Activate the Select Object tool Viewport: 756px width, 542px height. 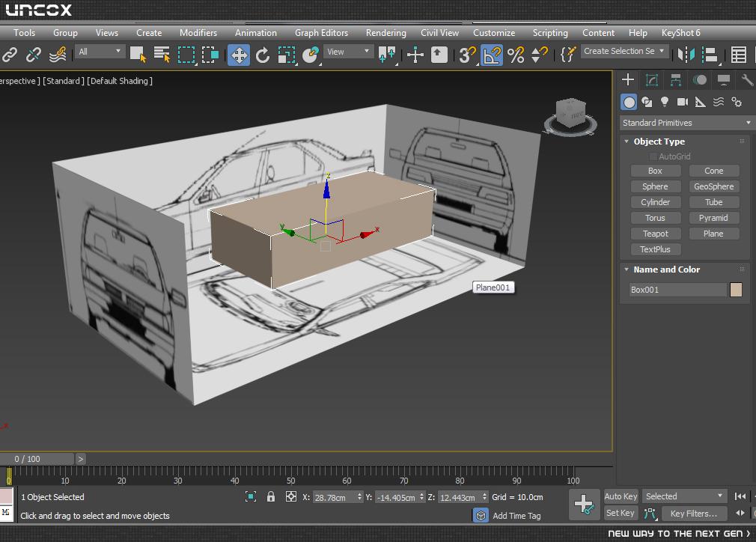tap(138, 55)
